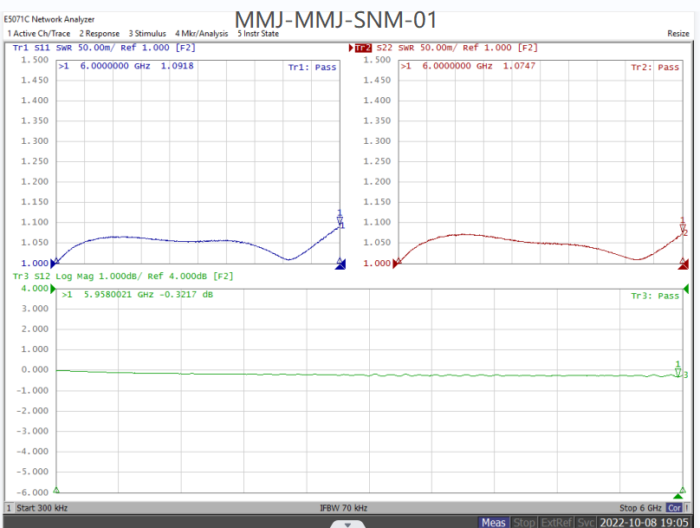This screenshot has height=528, width=700.
Task: Click the Svc status indicator
Action: [x=585, y=522]
